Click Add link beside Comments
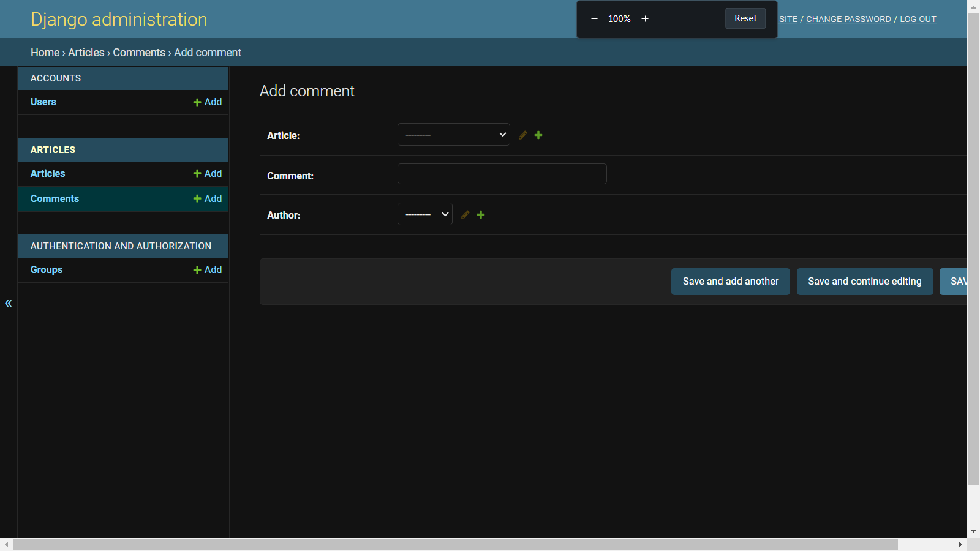Image resolution: width=980 pixels, height=551 pixels. [x=208, y=199]
